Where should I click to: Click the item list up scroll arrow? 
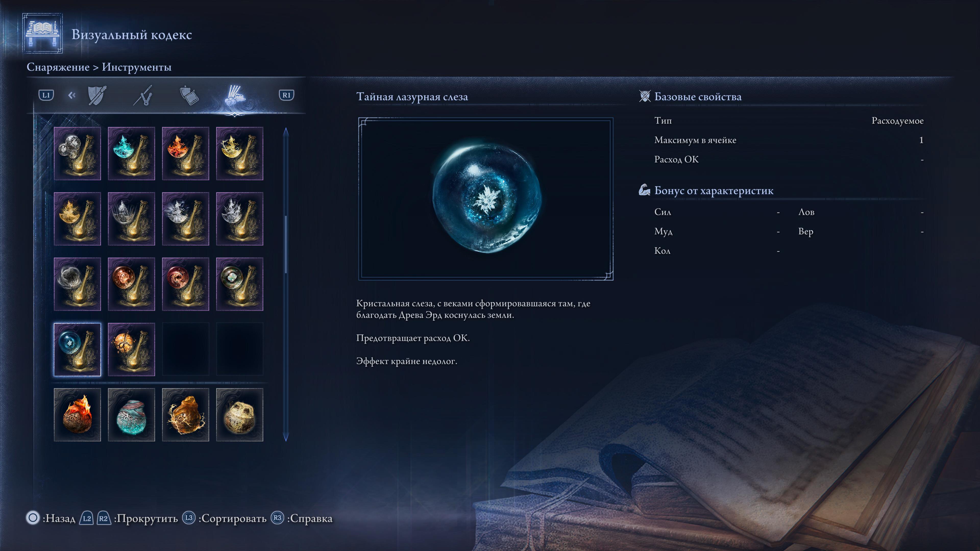(286, 132)
